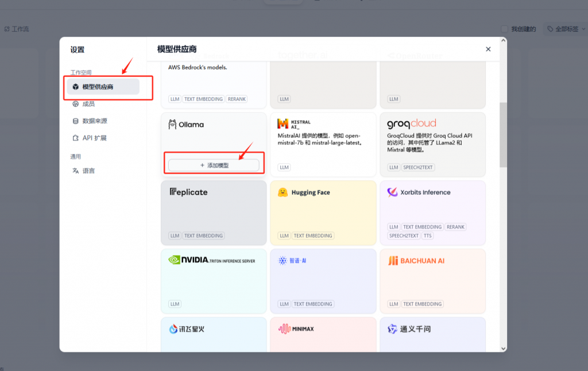The width and height of the screenshot is (588, 371).
Task: Open 模型供应商 settings section
Action: [103, 87]
